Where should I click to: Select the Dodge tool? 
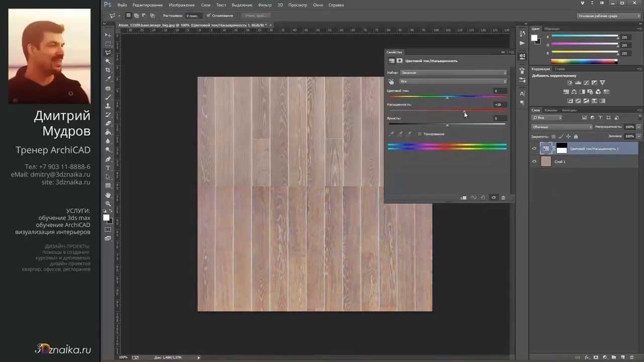click(108, 150)
